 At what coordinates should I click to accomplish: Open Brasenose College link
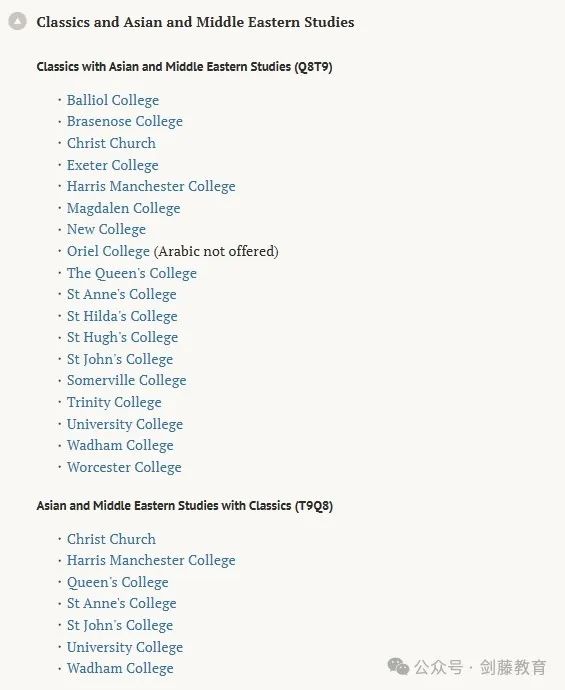click(x=125, y=121)
